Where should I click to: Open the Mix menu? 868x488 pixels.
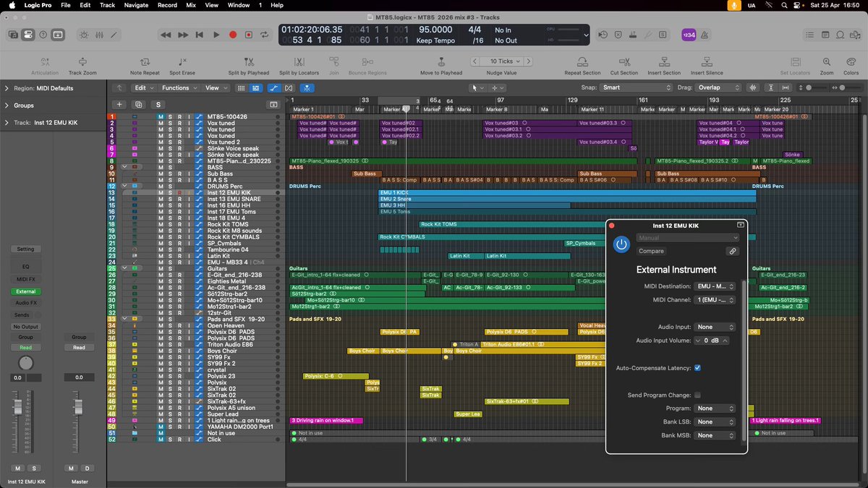click(x=191, y=5)
